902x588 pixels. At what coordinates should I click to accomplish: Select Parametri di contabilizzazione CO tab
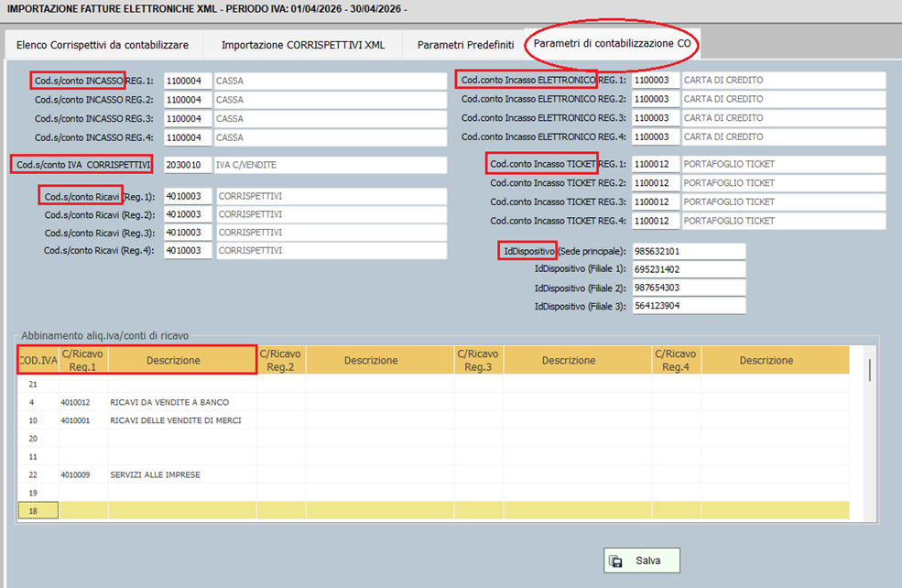612,43
